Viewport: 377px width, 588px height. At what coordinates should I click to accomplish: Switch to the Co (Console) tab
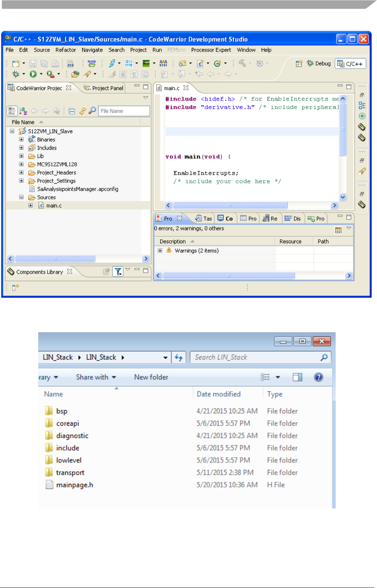(x=225, y=218)
